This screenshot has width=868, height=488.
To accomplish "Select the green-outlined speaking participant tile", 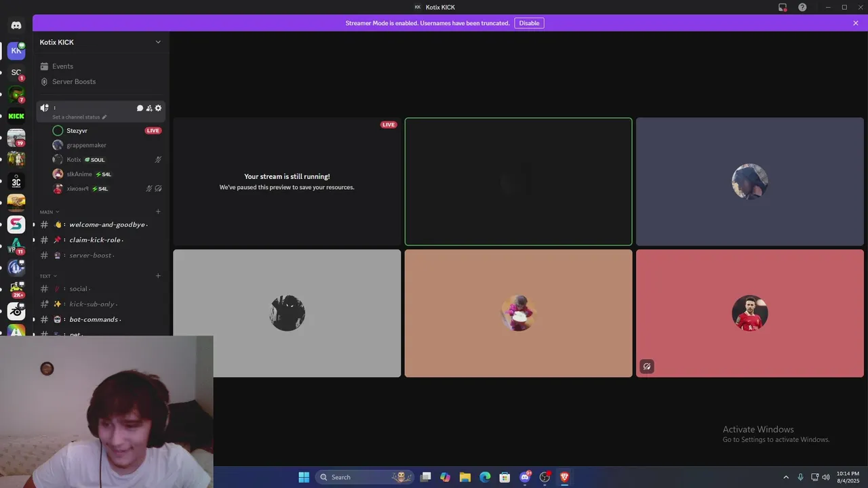I will click(518, 182).
